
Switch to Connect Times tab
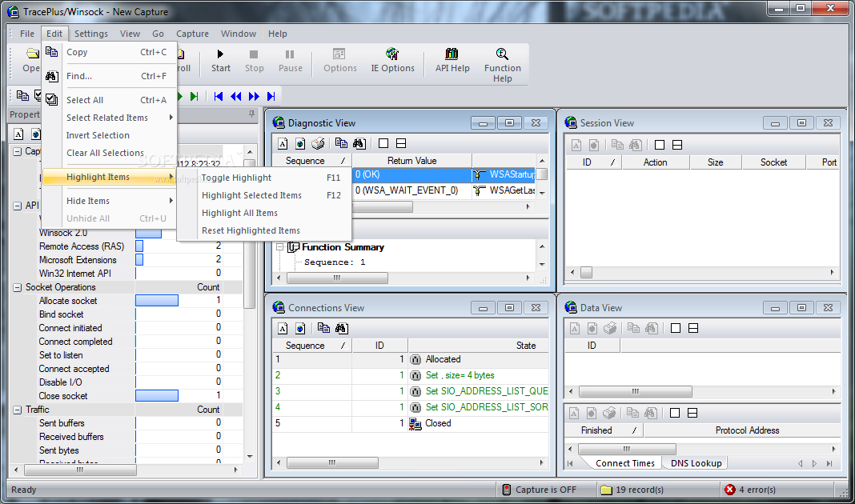tap(625, 463)
